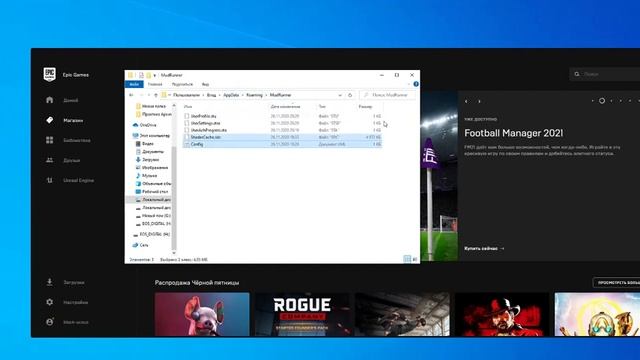Click the navigation pane scrollbar up arrow
The height and width of the screenshot is (360, 640).
tap(174, 106)
